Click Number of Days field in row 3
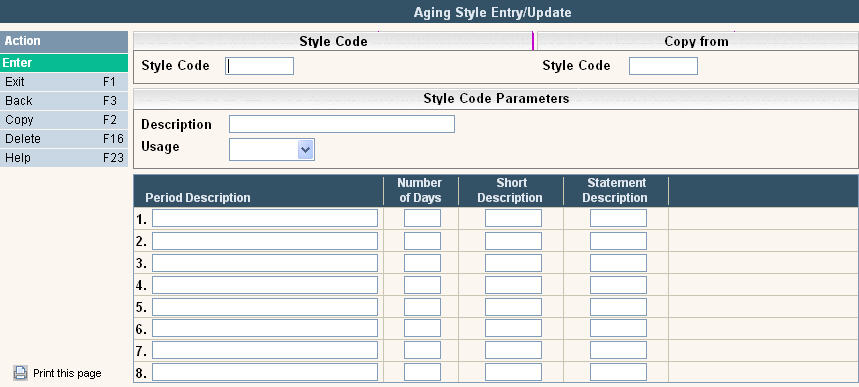This screenshot has height=387, width=859. click(422, 263)
